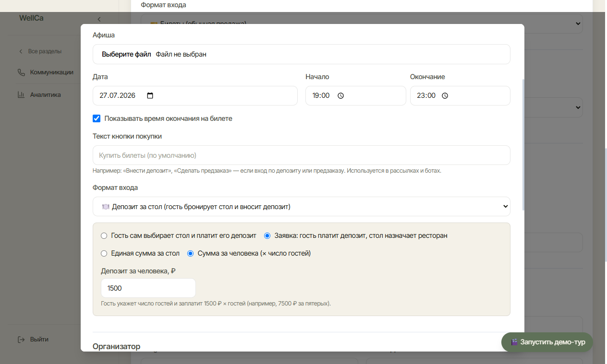Click the clock icon in Окончание field
The image size is (607, 364).
tap(445, 95)
